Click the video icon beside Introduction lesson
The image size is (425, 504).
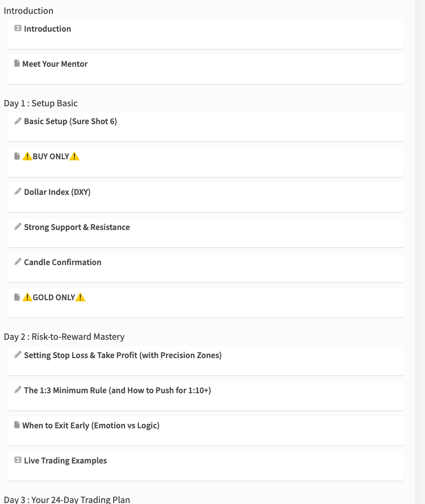pyautogui.click(x=18, y=29)
